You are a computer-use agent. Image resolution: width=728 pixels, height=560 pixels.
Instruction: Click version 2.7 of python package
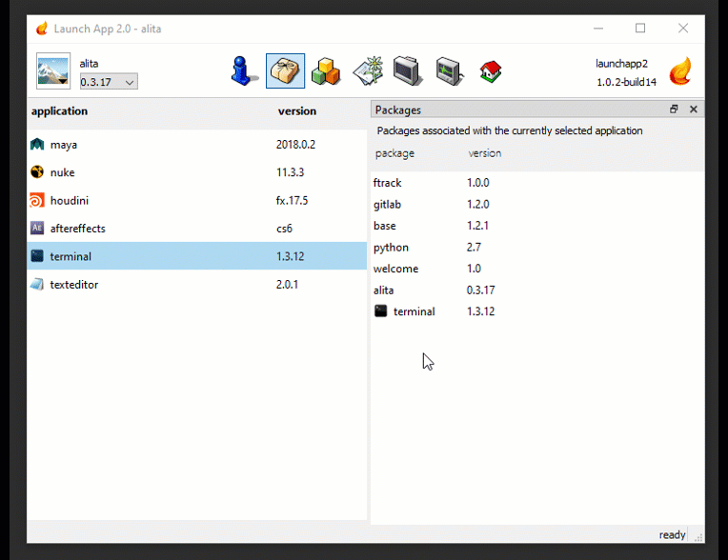pos(474,248)
